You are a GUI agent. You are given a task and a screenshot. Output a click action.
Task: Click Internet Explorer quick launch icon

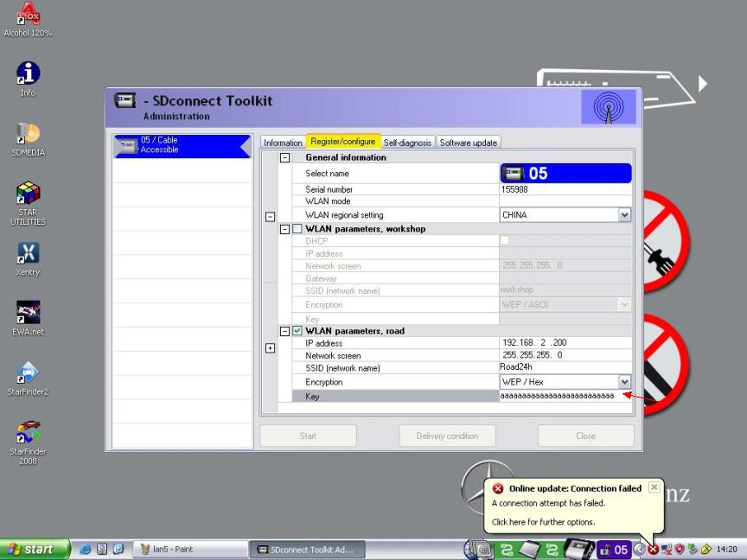(x=86, y=550)
